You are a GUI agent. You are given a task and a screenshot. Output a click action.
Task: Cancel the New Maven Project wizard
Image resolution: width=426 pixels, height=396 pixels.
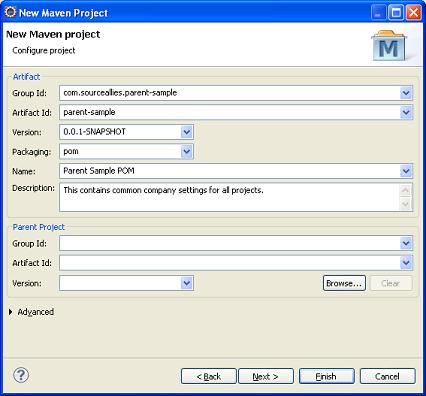click(x=387, y=376)
